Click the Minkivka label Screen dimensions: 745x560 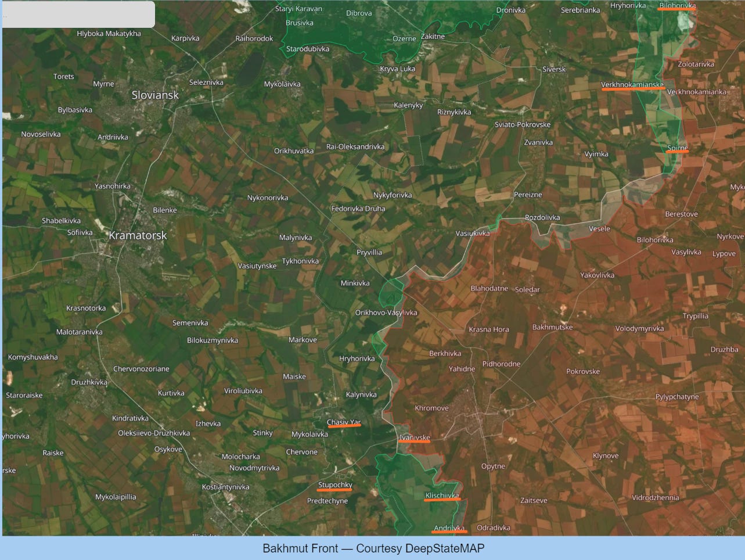[355, 283]
